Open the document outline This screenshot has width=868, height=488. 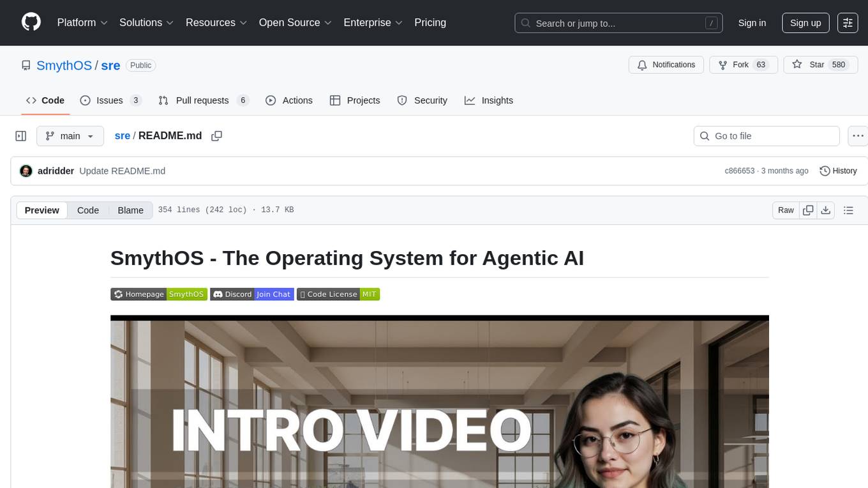click(x=848, y=210)
